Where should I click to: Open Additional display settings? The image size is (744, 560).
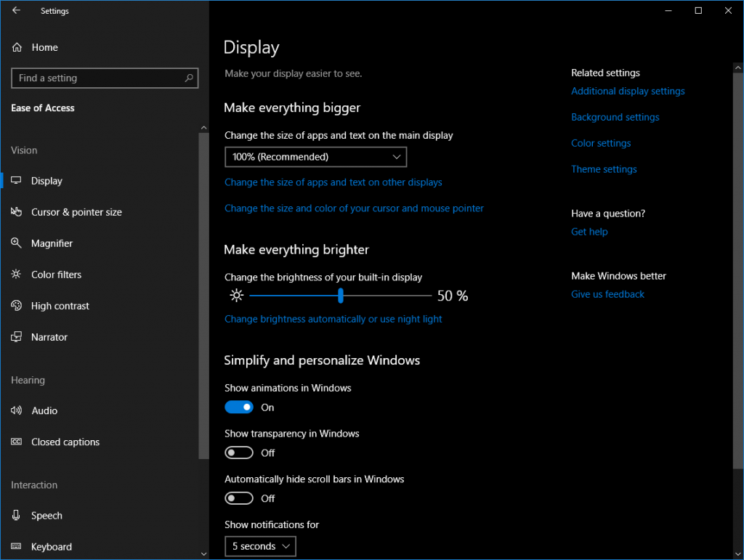tap(628, 90)
